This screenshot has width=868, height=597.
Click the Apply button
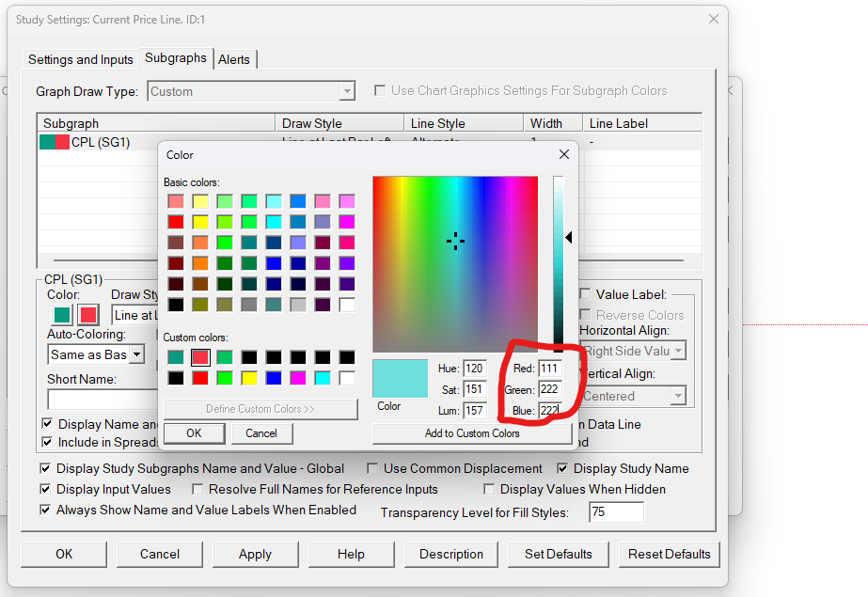[x=255, y=555]
